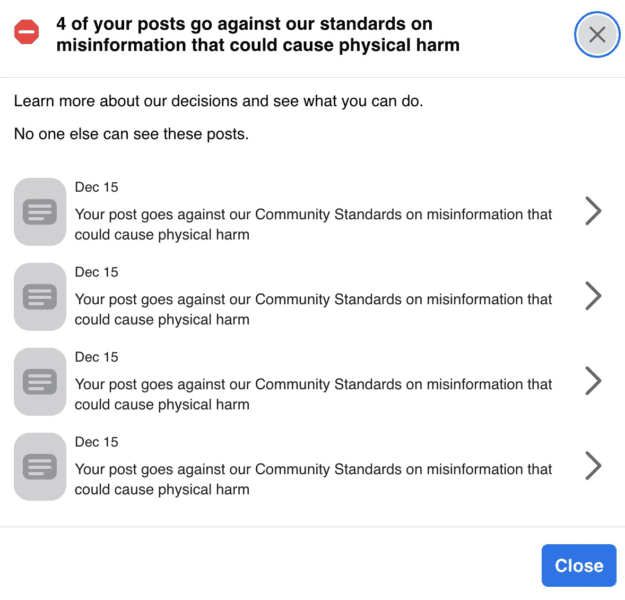Click the second post's gray document icon
The image size is (625, 600).
tap(40, 296)
